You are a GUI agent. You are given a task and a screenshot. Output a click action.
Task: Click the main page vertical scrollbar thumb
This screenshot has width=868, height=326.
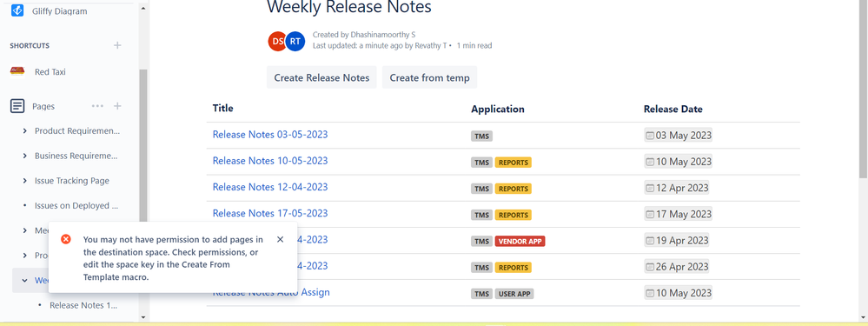click(x=864, y=89)
